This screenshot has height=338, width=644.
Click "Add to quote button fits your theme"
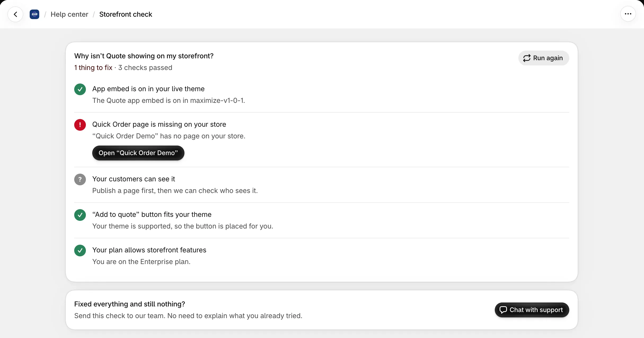(x=152, y=214)
